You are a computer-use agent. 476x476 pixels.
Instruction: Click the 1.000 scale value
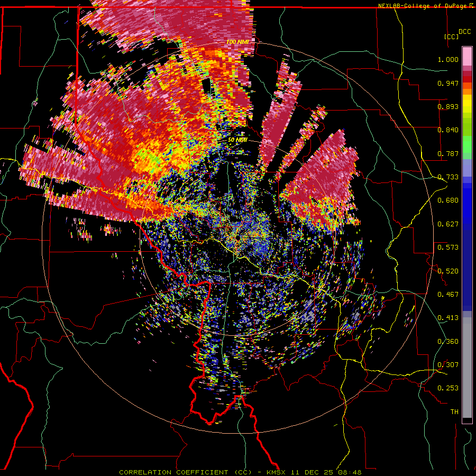click(x=448, y=59)
